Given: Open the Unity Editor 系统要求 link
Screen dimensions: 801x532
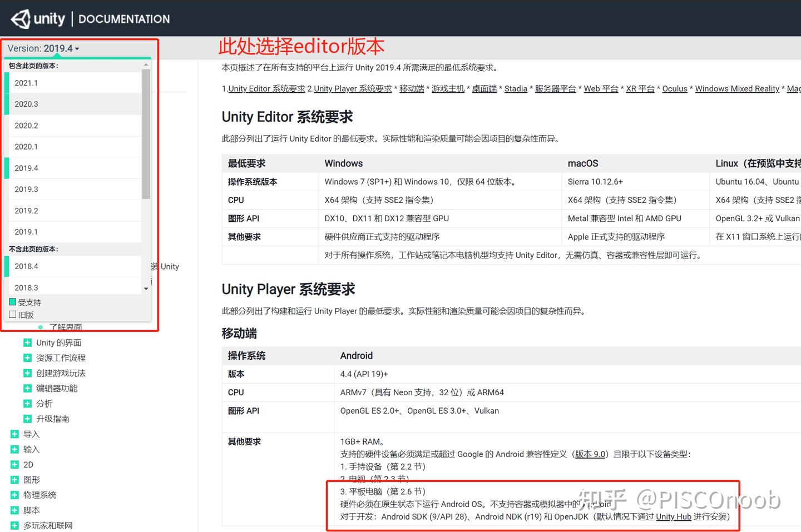Looking at the screenshot, I should 266,88.
